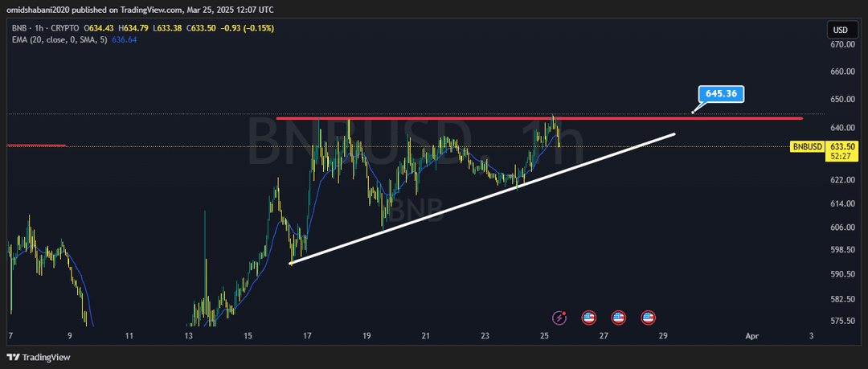Click the 660.00 price axis label
868x369 pixels.
coord(842,72)
